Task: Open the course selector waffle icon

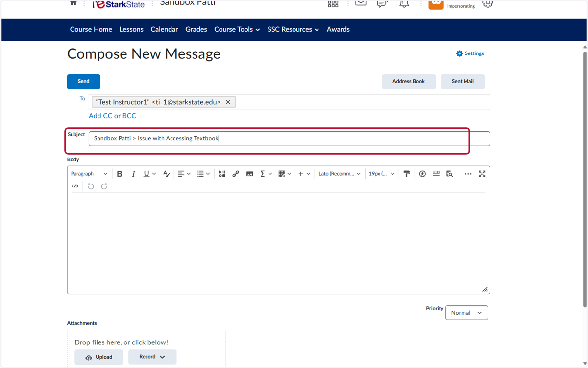Action: (333, 3)
